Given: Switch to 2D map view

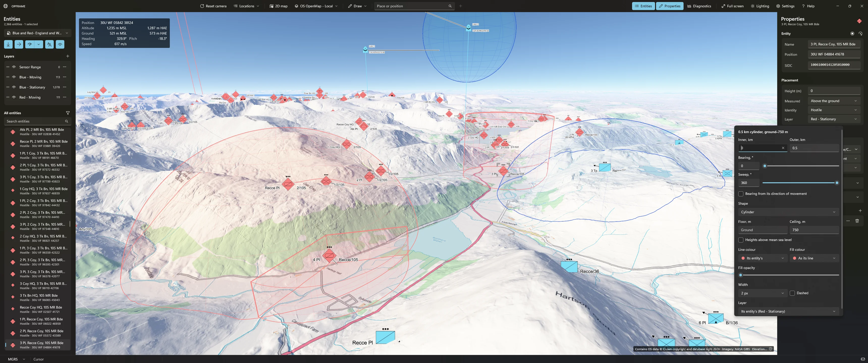Looking at the screenshot, I should coord(279,6).
